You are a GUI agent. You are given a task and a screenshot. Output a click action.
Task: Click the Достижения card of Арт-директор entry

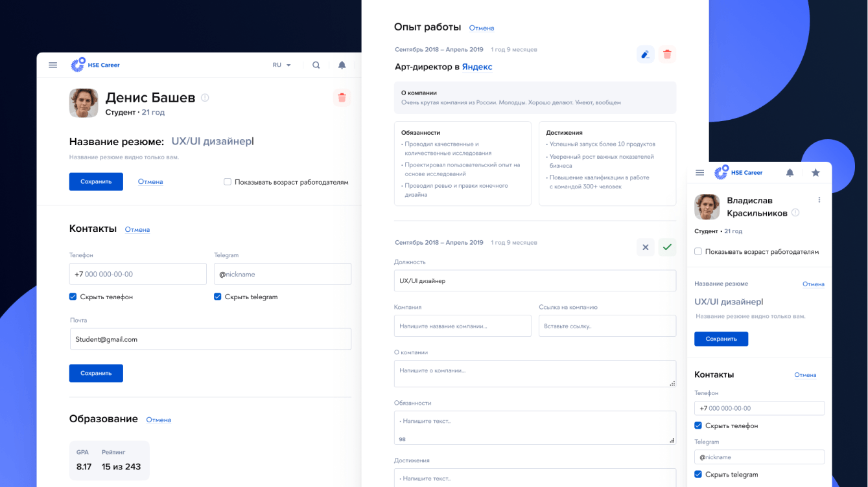pyautogui.click(x=607, y=164)
